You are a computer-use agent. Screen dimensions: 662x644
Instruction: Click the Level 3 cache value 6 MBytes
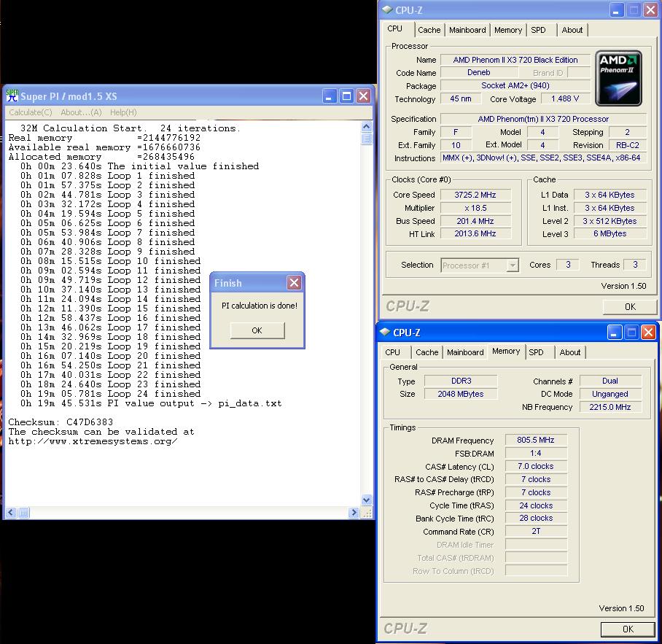(x=610, y=233)
